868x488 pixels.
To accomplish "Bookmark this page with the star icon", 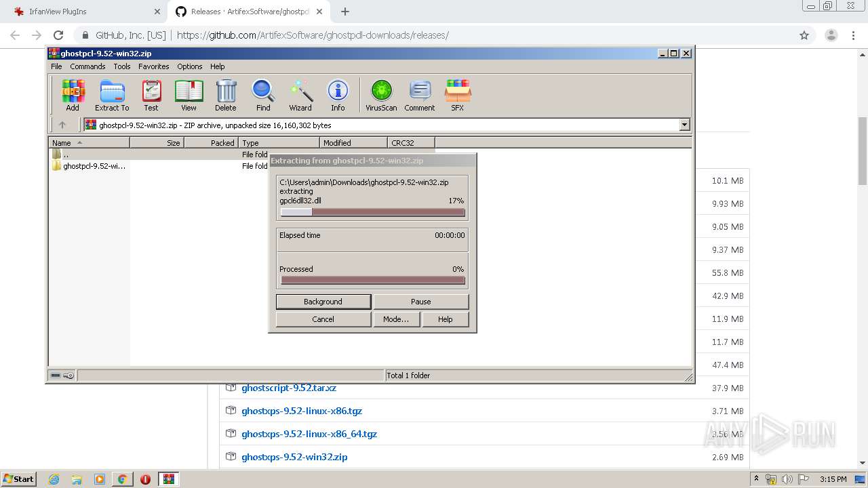I will (x=804, y=35).
